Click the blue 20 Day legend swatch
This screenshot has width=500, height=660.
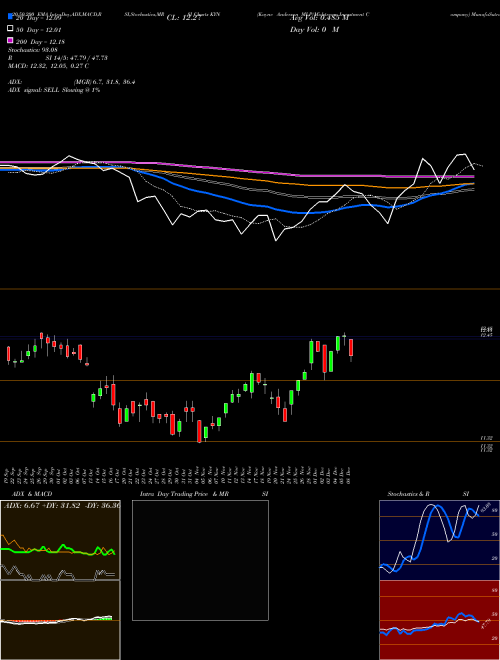click(10, 17)
